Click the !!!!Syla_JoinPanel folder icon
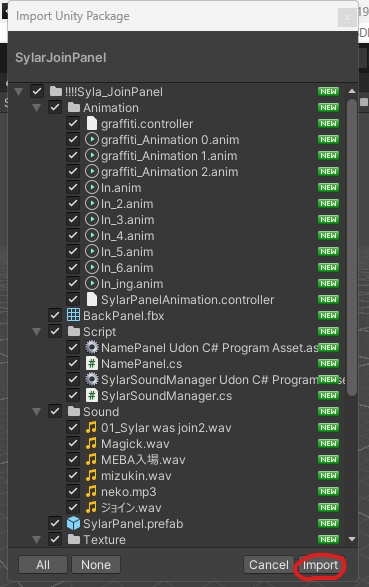The width and height of the screenshot is (369, 587). pyautogui.click(x=56, y=91)
